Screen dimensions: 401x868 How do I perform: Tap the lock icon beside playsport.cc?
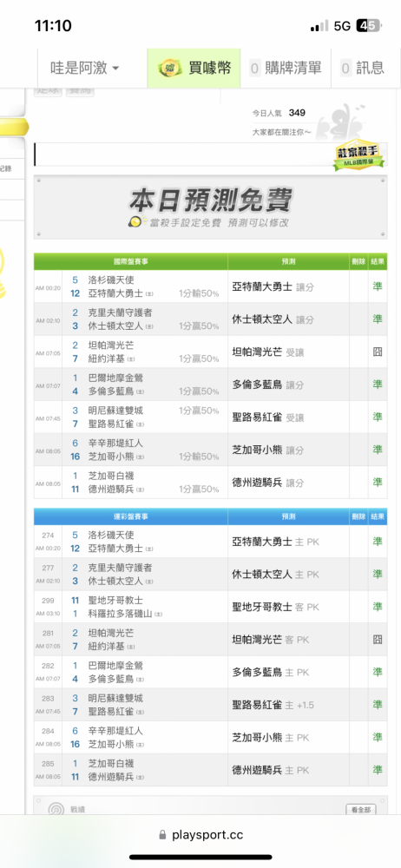[x=162, y=835]
